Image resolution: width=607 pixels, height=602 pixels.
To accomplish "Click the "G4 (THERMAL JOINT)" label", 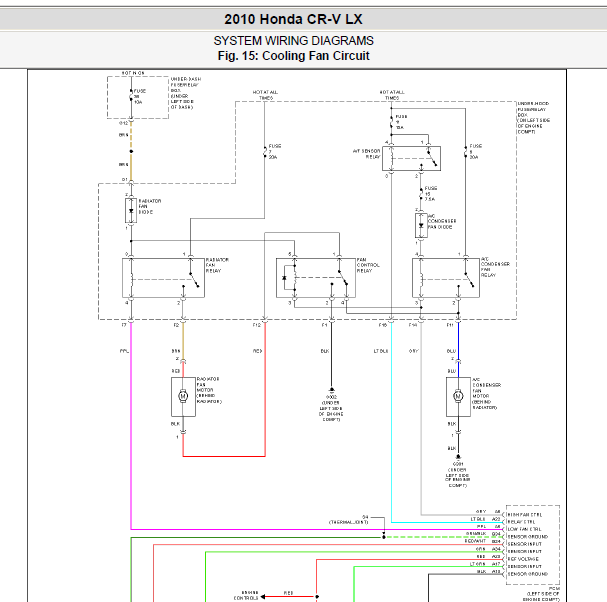I will click(x=349, y=520).
